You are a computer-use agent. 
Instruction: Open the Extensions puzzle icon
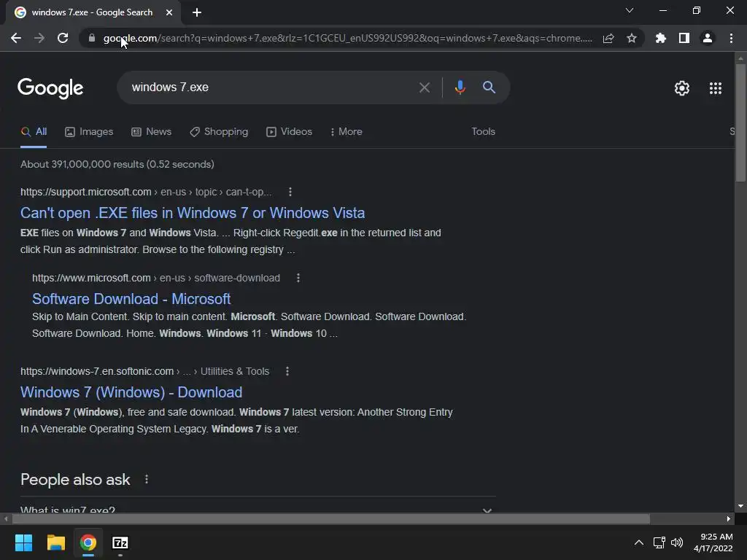[660, 38]
